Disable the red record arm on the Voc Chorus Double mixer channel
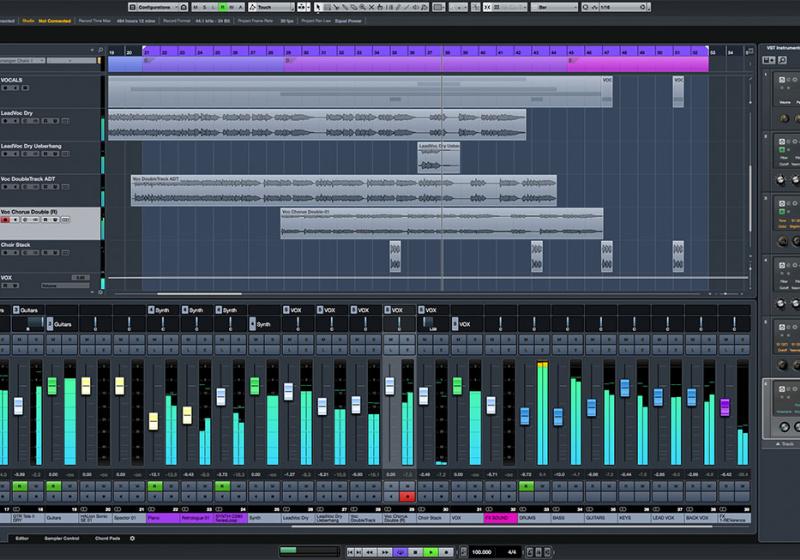 coord(407,496)
